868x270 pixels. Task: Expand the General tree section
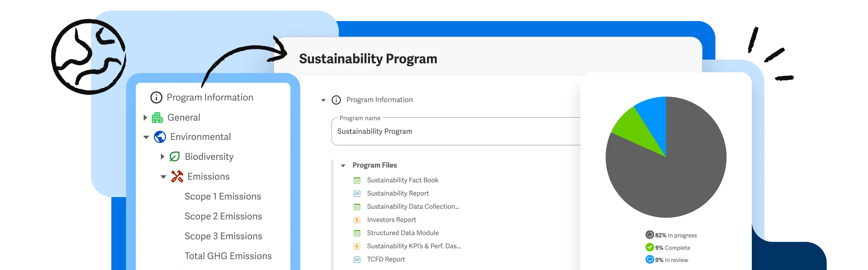(x=145, y=118)
